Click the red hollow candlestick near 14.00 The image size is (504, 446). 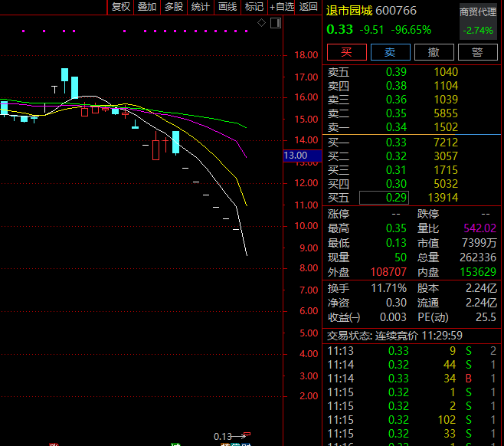[156, 150]
